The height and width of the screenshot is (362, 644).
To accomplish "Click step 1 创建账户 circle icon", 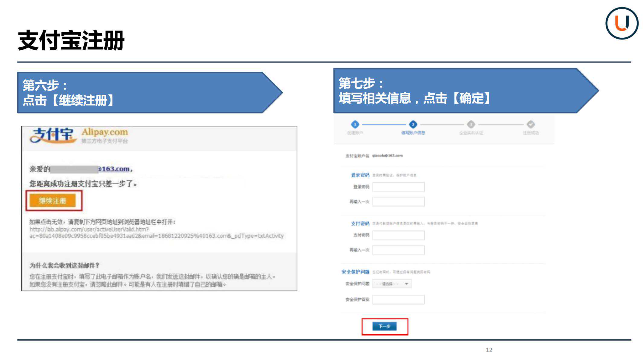I will click(355, 124).
